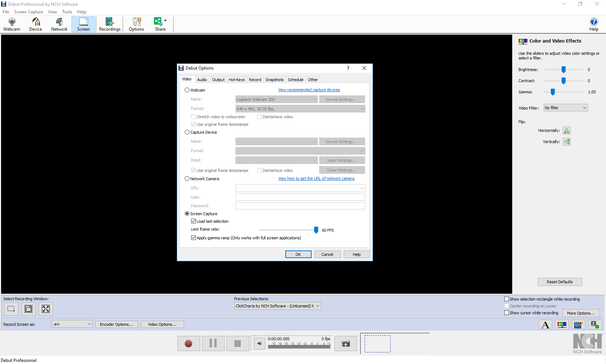This screenshot has height=364, width=606.
Task: Open the text caption overlay tool
Action: [x=545, y=324]
